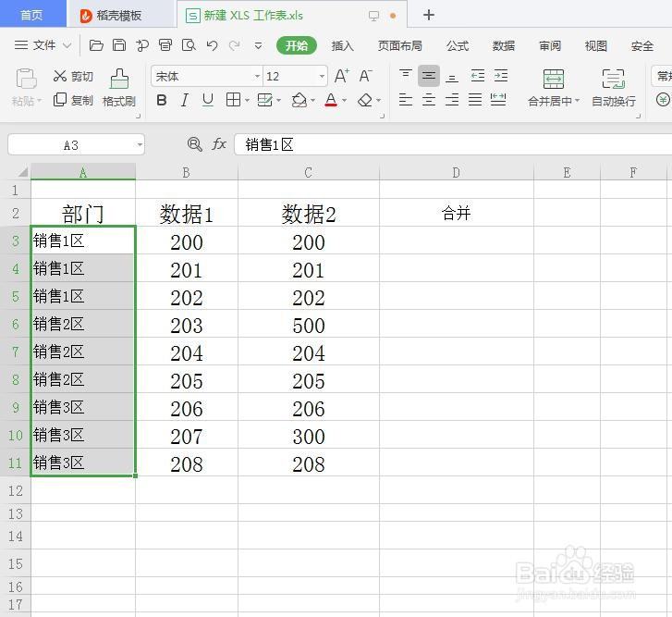Click the Undo arrow
Screen dimensions: 672x617
pos(212,45)
